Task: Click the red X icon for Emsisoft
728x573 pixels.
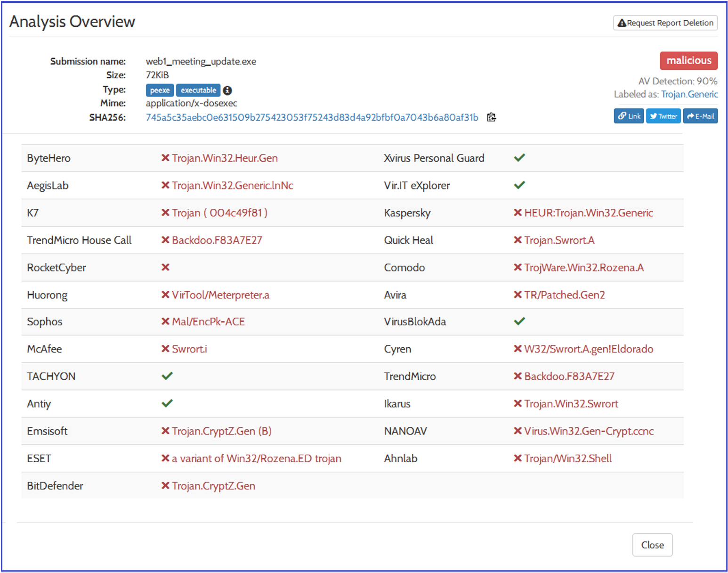Action: 165,431
